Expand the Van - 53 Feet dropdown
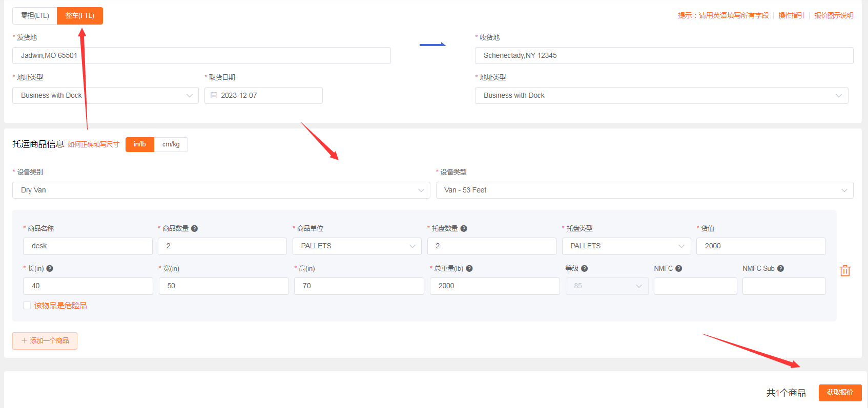This screenshot has height=408, width=868. 644,190
